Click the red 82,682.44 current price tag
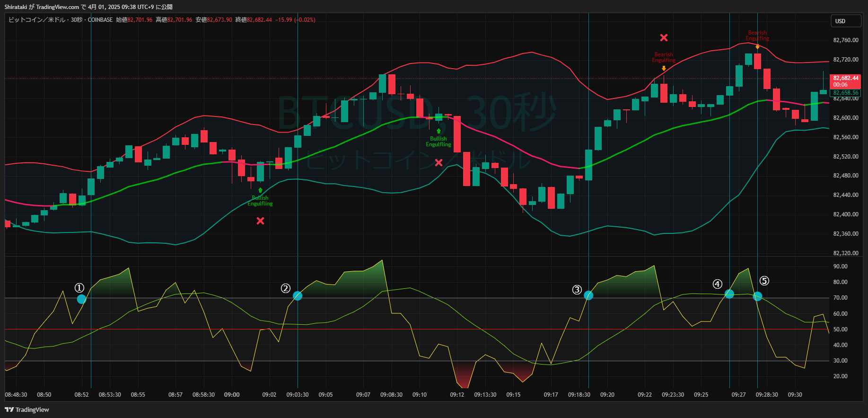This screenshot has width=868, height=418. tap(846, 81)
